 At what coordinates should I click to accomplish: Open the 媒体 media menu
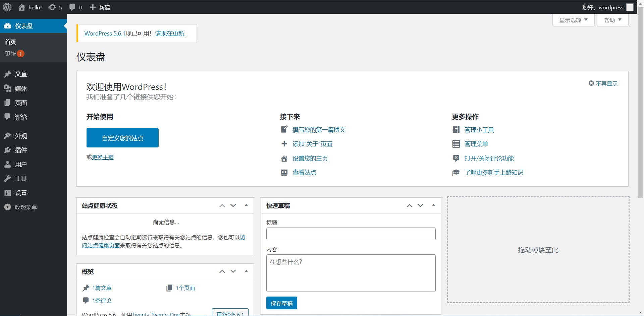[34, 88]
